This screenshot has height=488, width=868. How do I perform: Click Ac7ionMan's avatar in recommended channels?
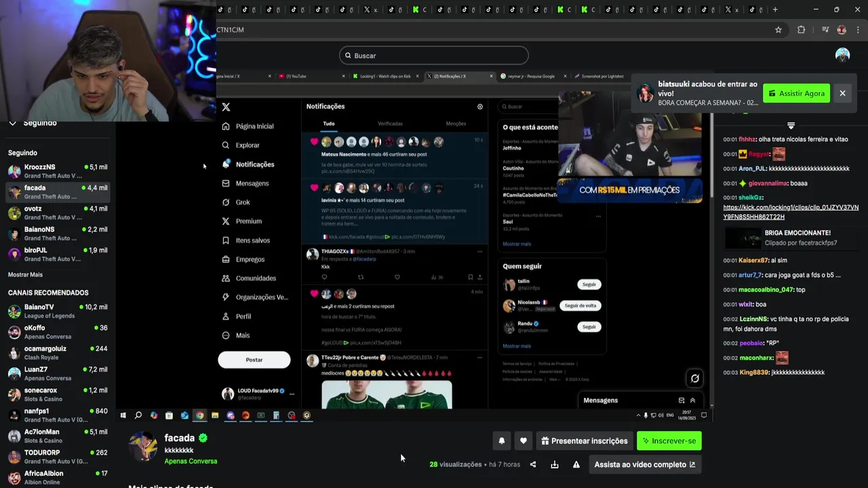14,436
